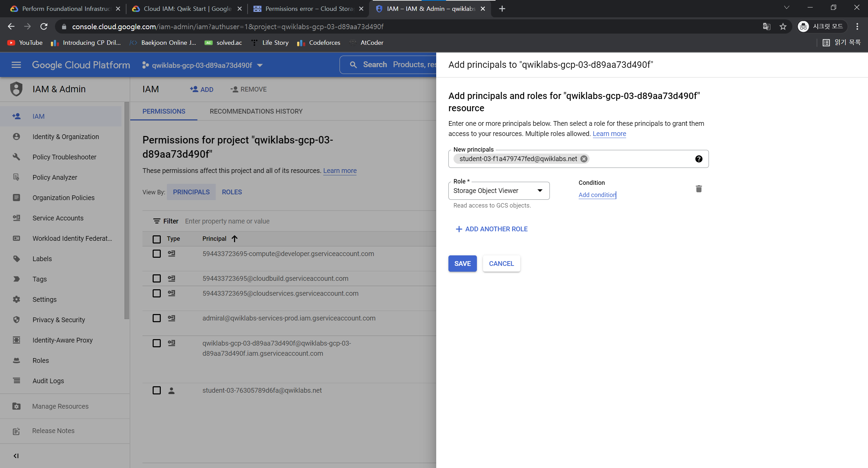The image size is (868, 468).
Task: Open the hamburger navigation menu
Action: click(16, 65)
